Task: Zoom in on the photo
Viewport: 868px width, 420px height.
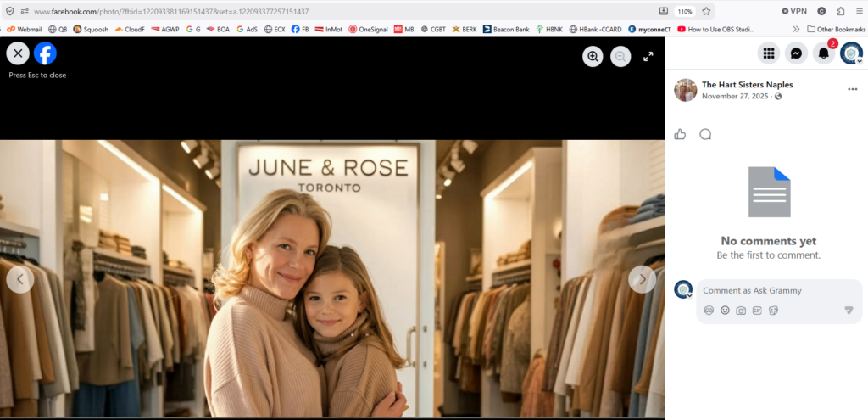Action: coord(593,57)
